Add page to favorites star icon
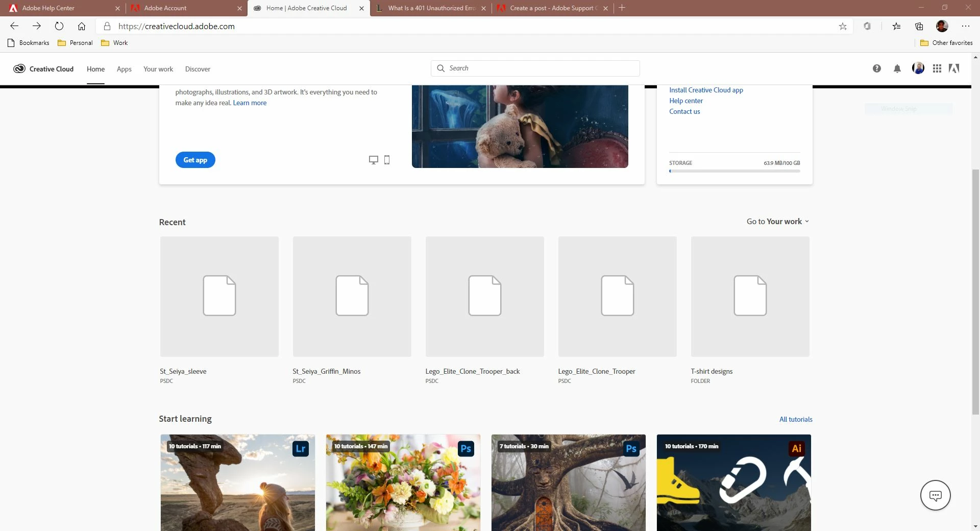The width and height of the screenshot is (980, 531). [843, 26]
